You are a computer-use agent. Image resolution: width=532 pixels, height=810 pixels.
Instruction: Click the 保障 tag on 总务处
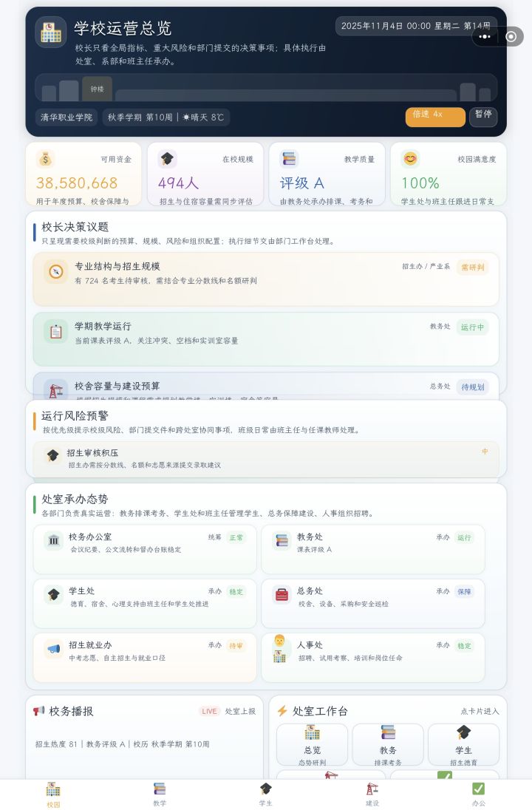click(464, 592)
